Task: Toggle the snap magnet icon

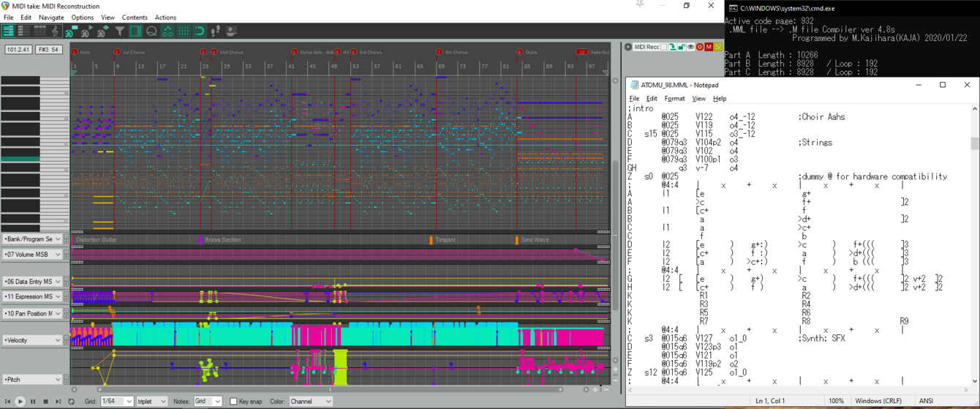Action: tap(199, 31)
